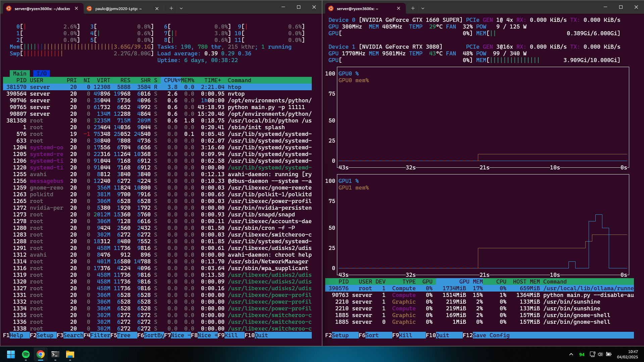Screen dimensions: 644x362
Task: Click the terminal icon in the taskbar
Action: tap(55, 354)
